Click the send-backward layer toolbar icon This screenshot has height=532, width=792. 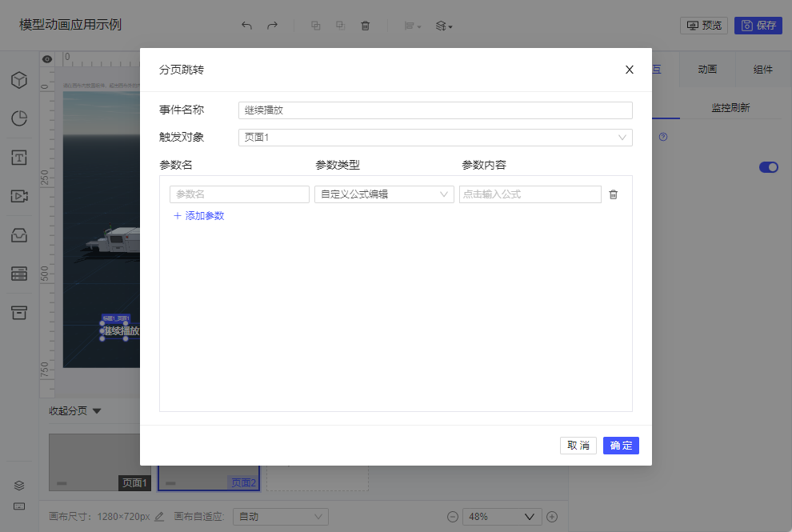coord(341,26)
